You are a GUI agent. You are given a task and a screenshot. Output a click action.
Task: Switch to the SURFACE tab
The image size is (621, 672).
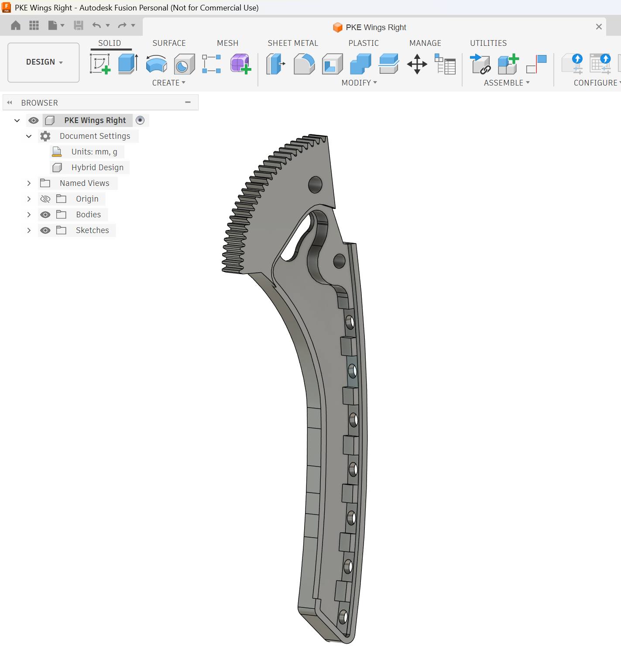(169, 43)
